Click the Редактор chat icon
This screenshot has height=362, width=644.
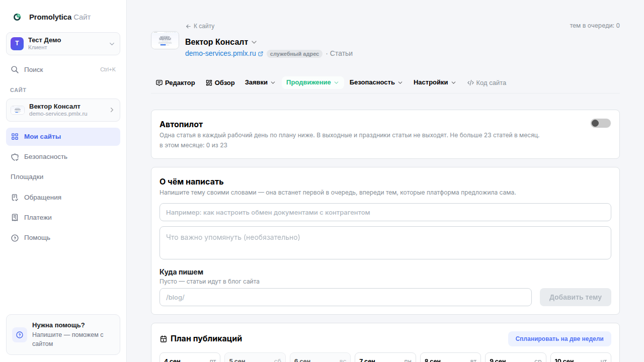pos(159,83)
